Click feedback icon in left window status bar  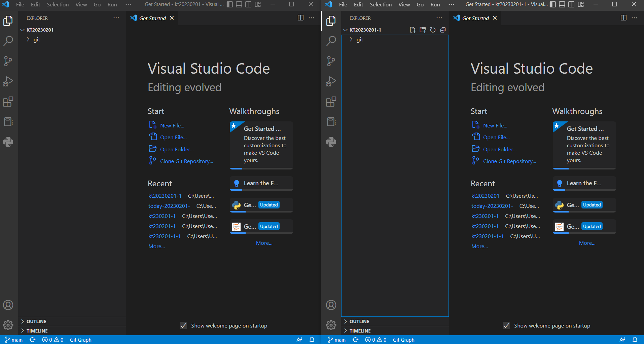coord(299,340)
